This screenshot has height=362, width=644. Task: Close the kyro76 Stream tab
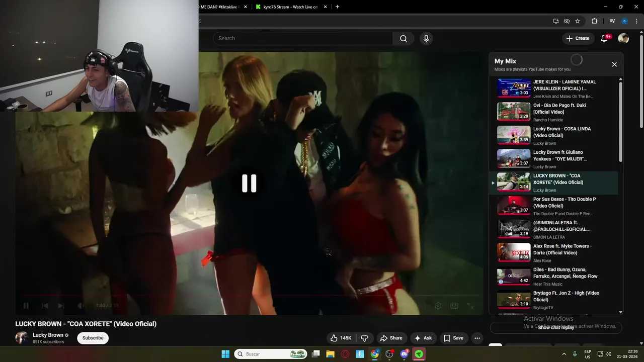point(326,7)
